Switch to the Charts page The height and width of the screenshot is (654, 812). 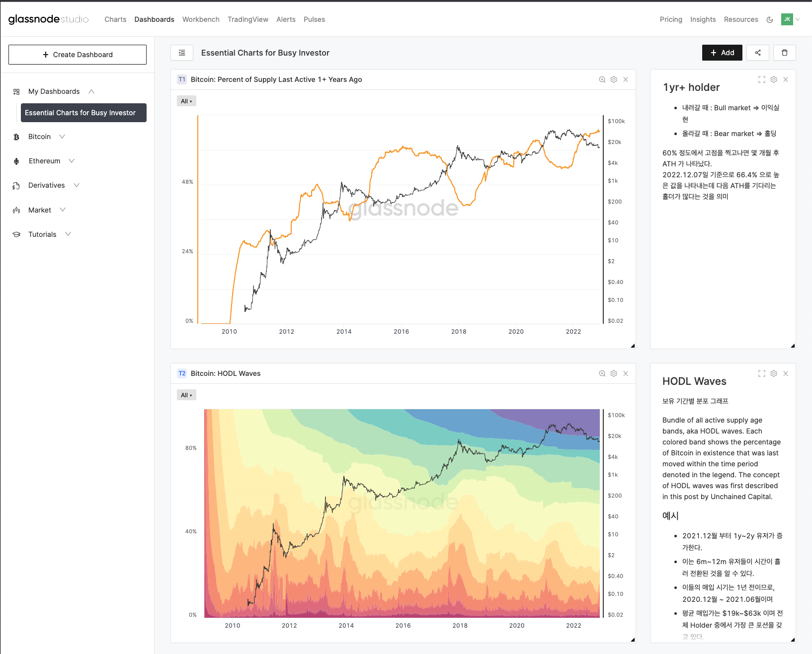(115, 19)
